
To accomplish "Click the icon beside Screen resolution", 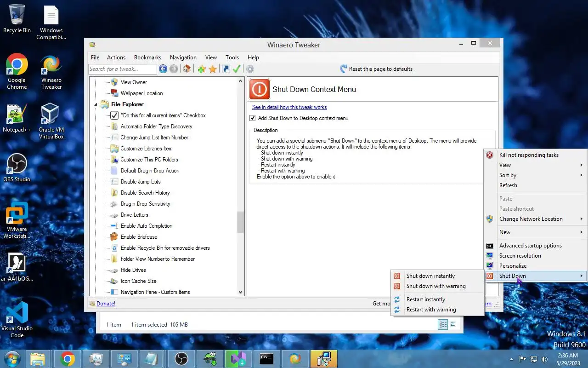I will click(490, 256).
